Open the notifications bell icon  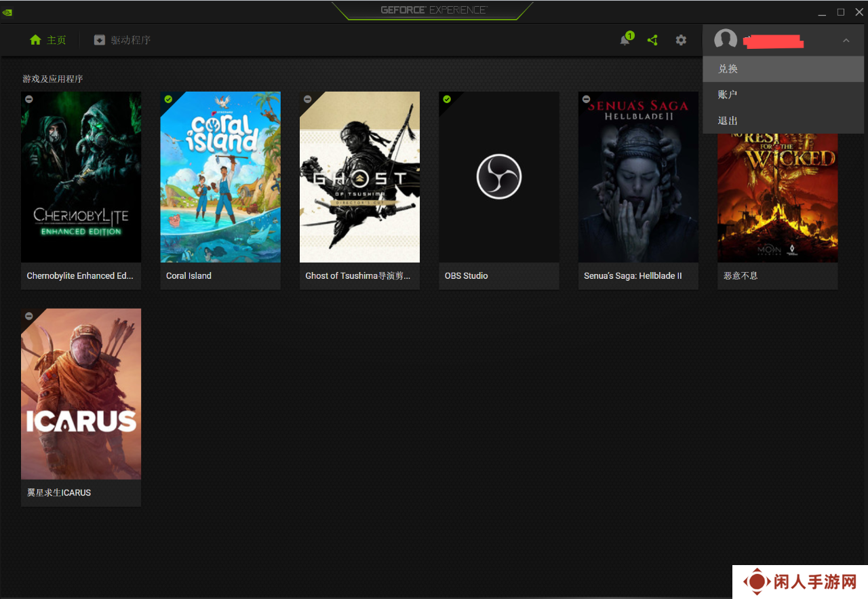click(625, 40)
